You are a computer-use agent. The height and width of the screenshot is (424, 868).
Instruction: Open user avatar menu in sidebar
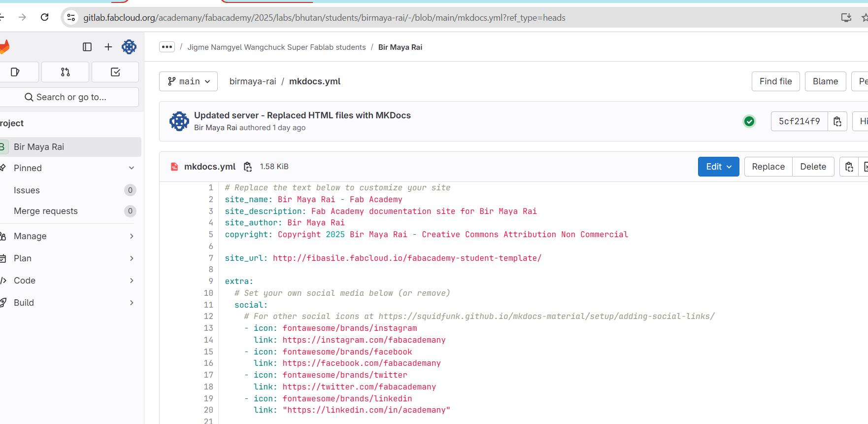point(129,47)
